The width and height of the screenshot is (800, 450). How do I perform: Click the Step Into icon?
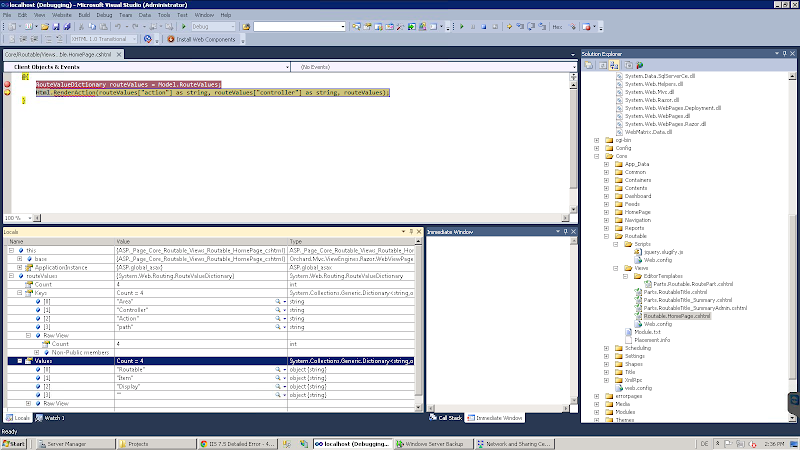520,27
